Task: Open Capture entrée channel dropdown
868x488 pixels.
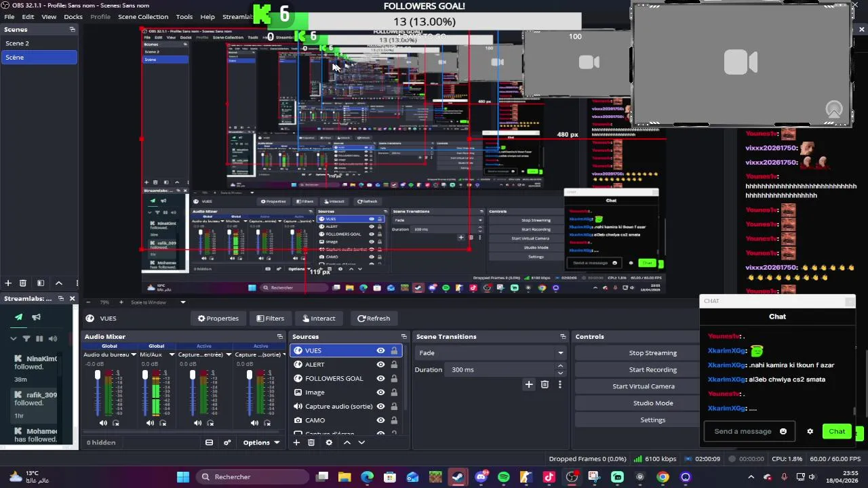Action: tap(229, 354)
